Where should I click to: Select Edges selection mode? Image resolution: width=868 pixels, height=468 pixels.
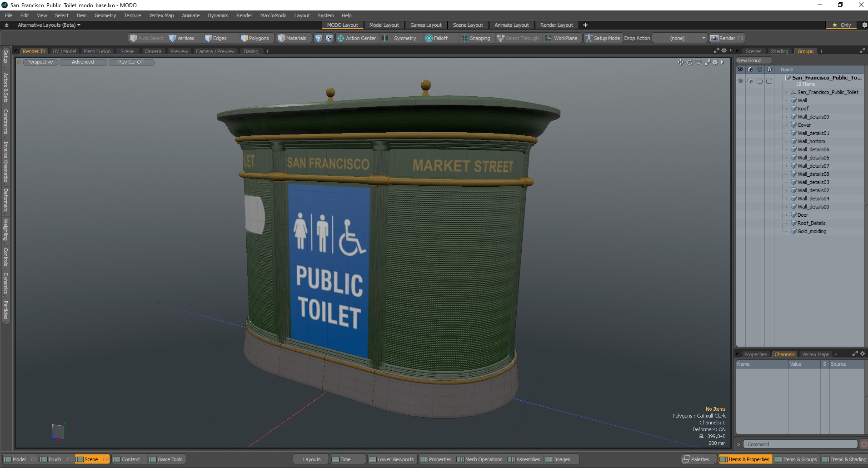point(216,38)
